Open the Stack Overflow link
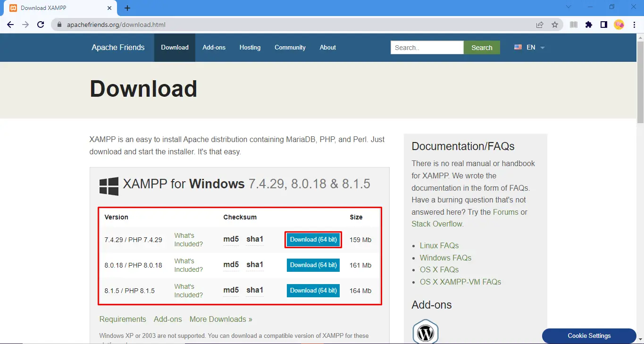Screen dimensions: 644x344 437,224
